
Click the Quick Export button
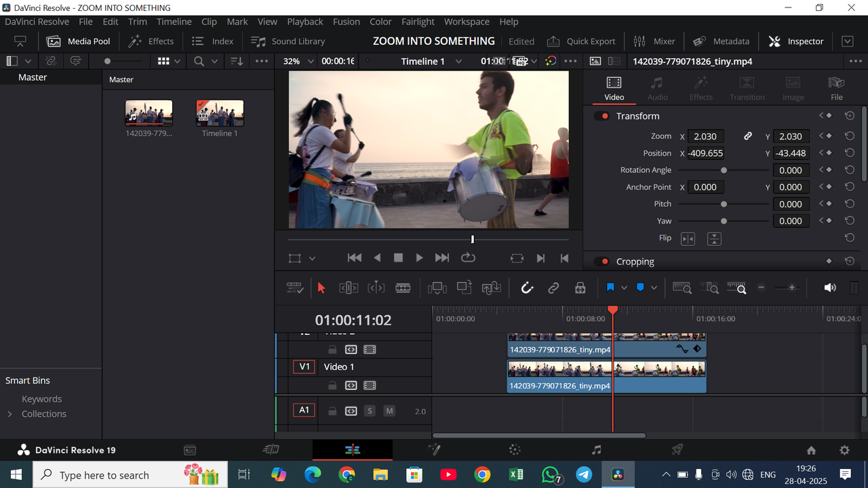tap(580, 41)
